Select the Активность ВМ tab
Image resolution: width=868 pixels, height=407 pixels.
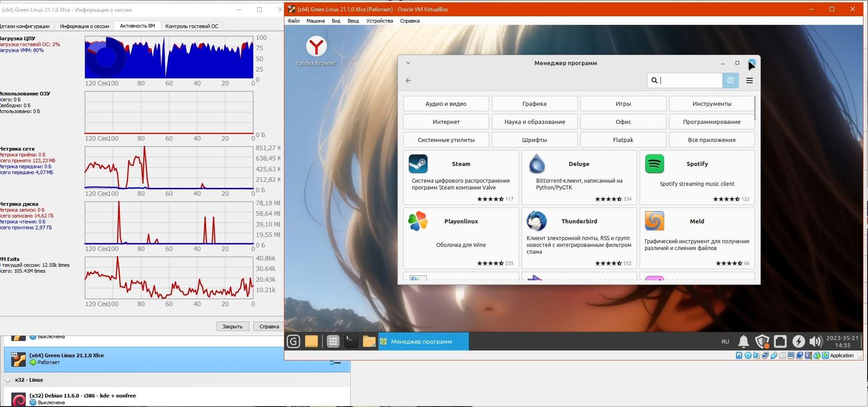tap(137, 26)
